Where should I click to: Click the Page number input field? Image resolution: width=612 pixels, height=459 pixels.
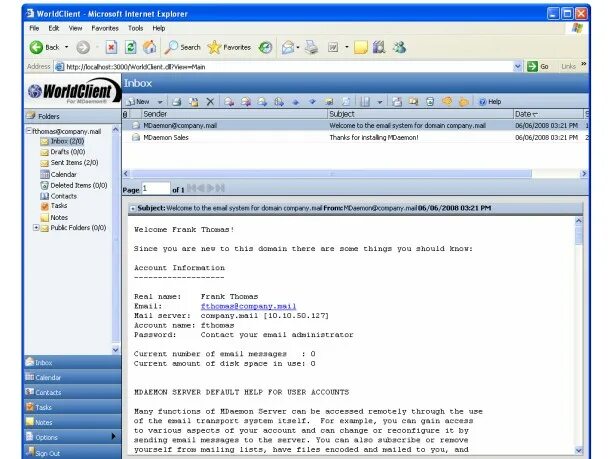point(155,189)
